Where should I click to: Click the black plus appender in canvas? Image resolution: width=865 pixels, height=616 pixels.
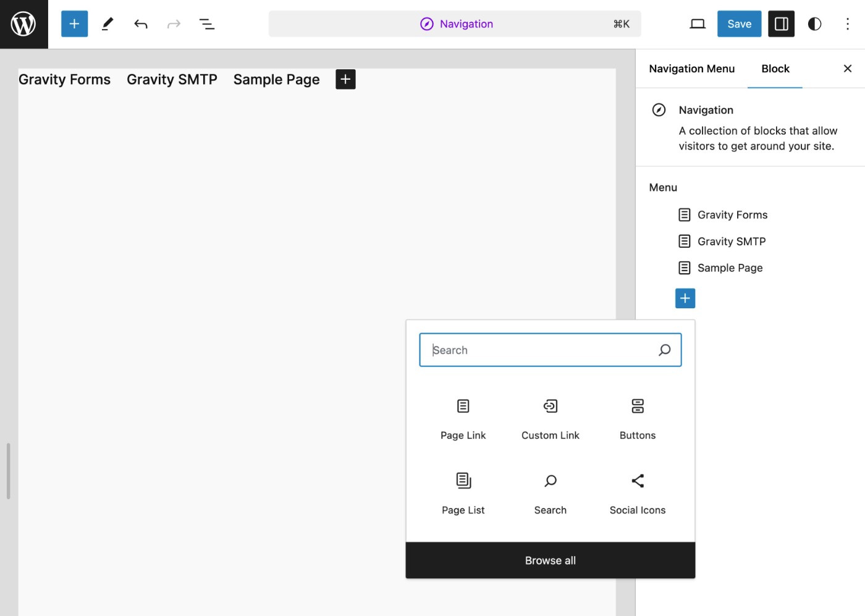(345, 79)
